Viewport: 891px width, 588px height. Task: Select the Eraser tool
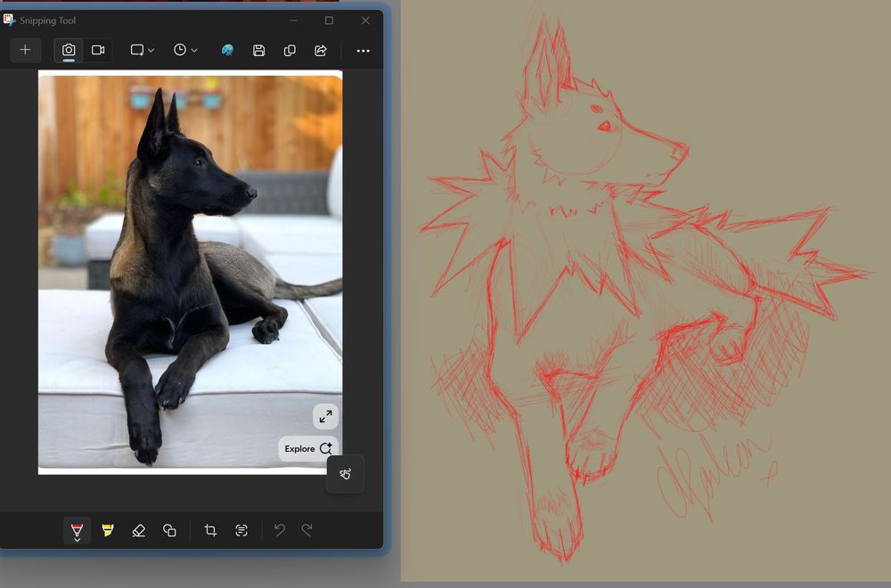[139, 530]
